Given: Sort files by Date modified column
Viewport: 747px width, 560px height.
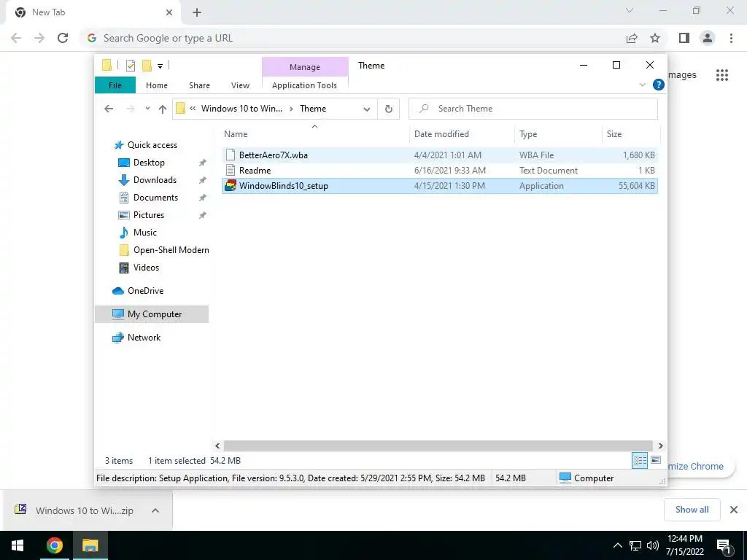Looking at the screenshot, I should click(x=441, y=134).
